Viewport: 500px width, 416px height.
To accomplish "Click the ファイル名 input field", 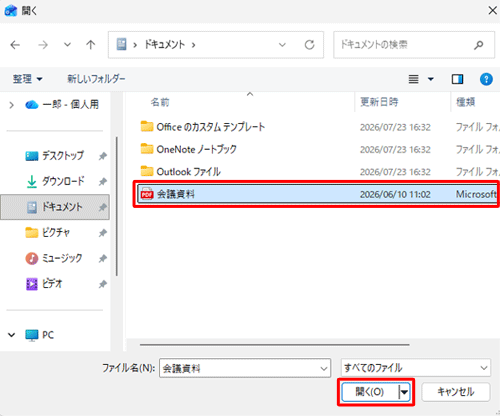I will point(245,368).
